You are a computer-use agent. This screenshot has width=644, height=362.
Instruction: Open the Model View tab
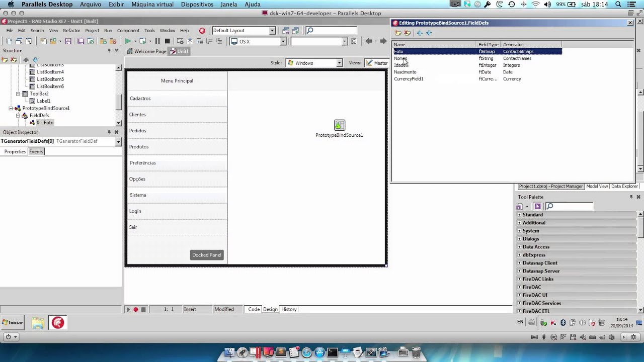597,186
